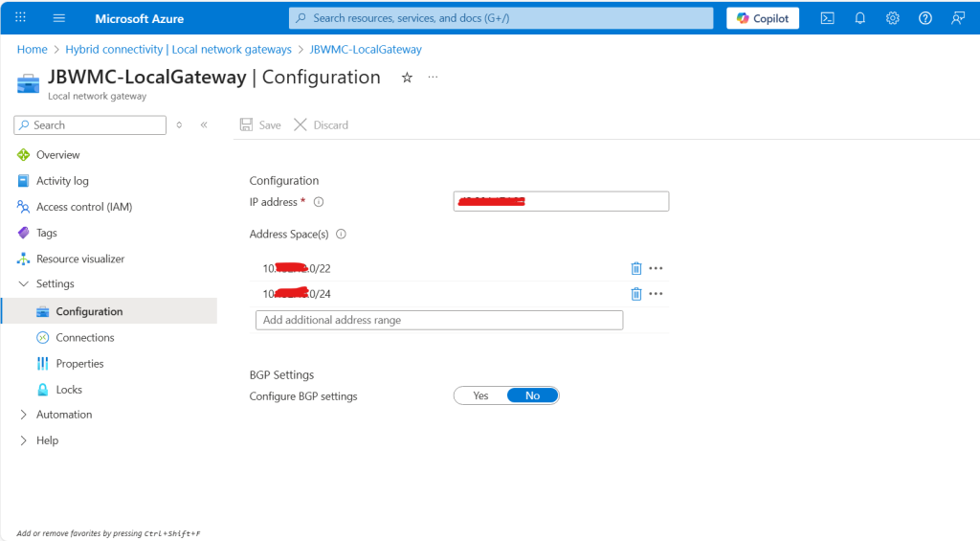This screenshot has width=980, height=541.
Task: Open more options for the /22 address row
Action: (656, 268)
